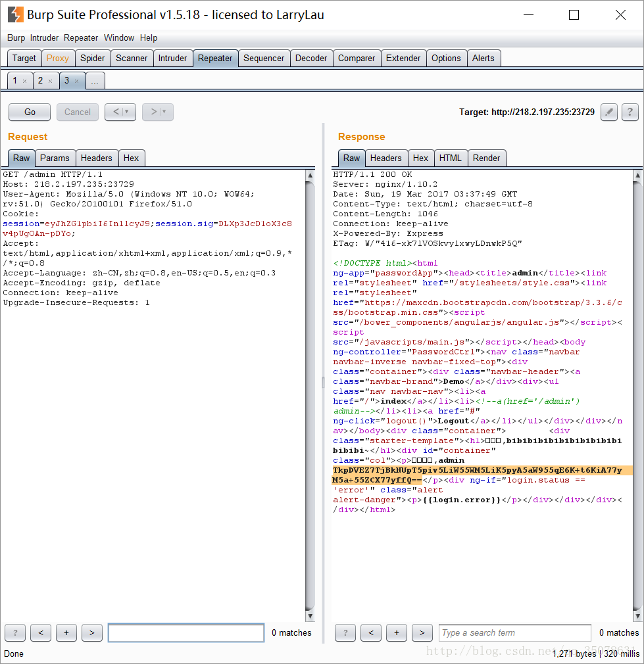Screen dimensions: 644x664
Task: Open request search help button
Action: 15,632
